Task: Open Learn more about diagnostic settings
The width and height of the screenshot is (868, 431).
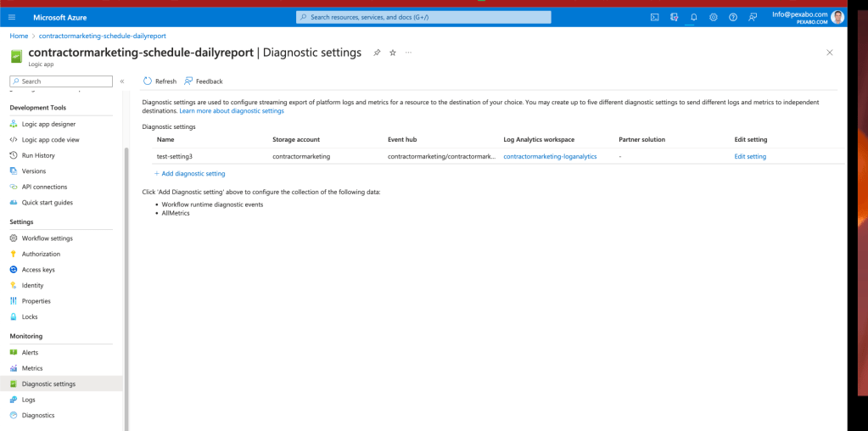Action: (232, 110)
